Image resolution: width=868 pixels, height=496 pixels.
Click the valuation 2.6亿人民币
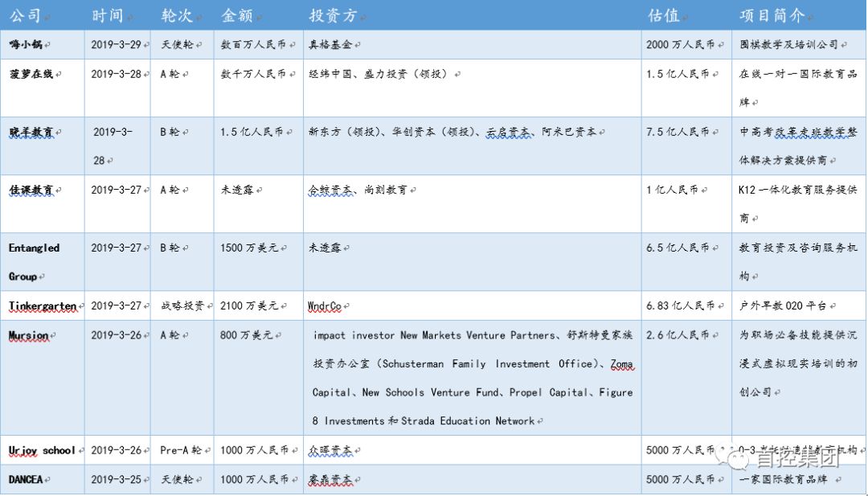[678, 335]
